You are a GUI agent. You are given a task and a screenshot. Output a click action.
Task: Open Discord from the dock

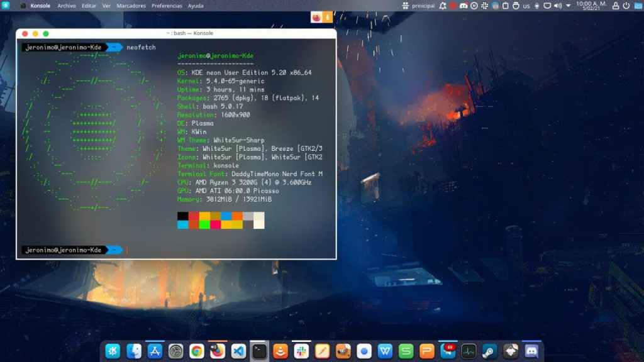tap(532, 351)
